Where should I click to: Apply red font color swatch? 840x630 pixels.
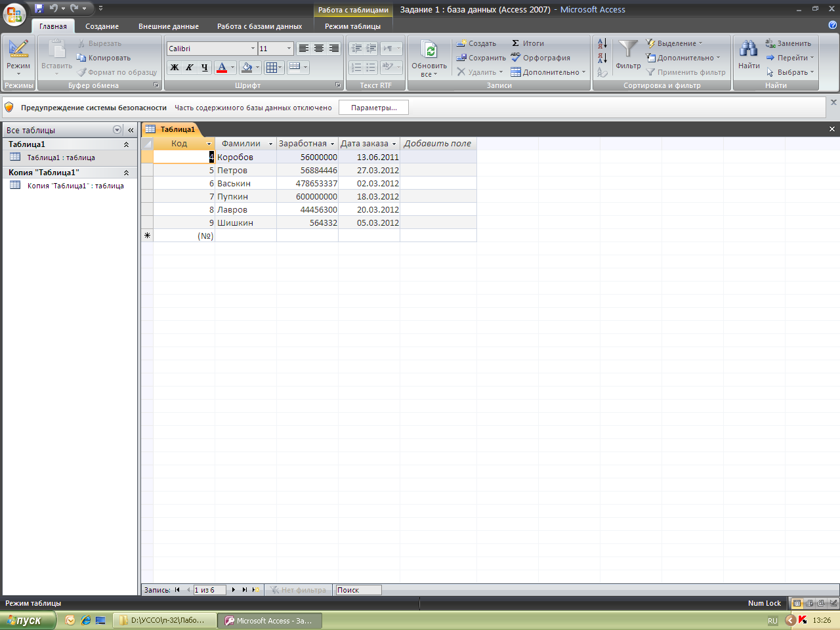click(x=222, y=68)
